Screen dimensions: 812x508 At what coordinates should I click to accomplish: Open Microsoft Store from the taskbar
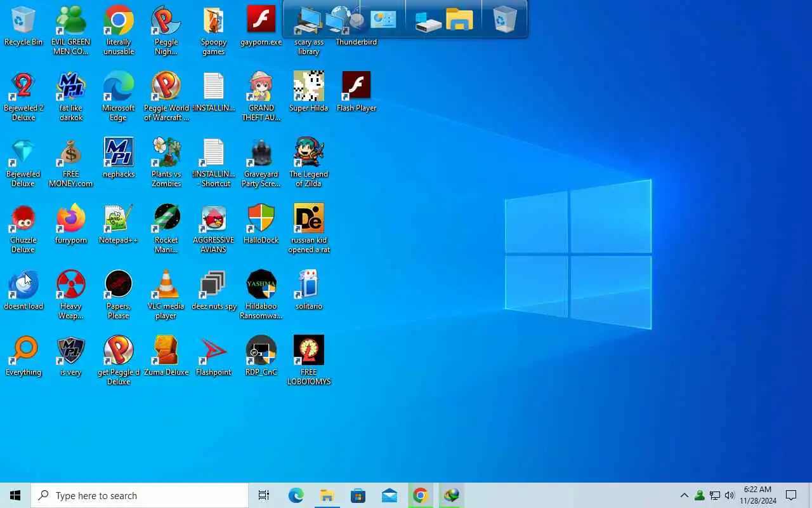358,496
